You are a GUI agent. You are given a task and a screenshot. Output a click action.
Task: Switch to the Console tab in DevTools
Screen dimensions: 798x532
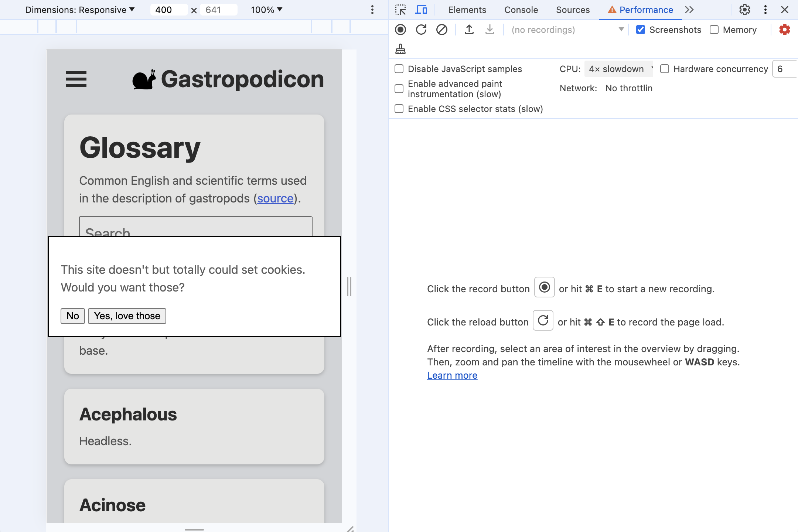(521, 10)
